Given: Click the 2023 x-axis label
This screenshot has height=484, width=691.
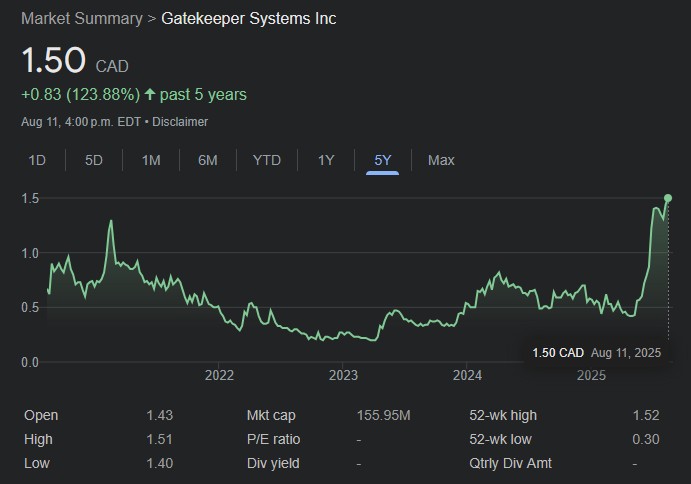Looking at the screenshot, I should 343,375.
